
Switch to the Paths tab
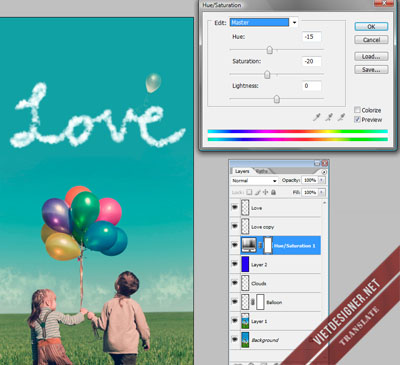262,171
